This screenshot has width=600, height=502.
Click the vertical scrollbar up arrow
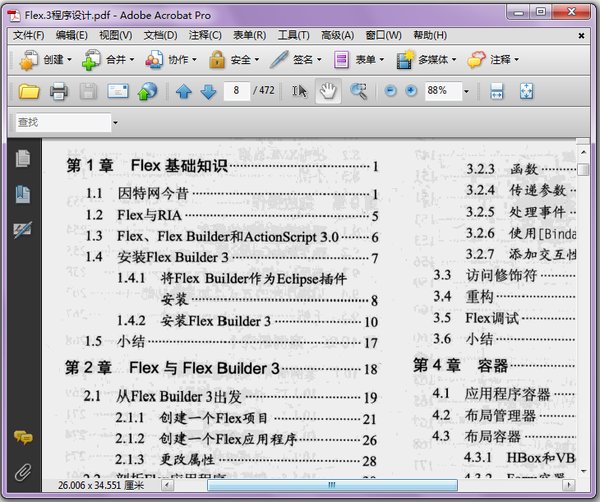[583, 152]
